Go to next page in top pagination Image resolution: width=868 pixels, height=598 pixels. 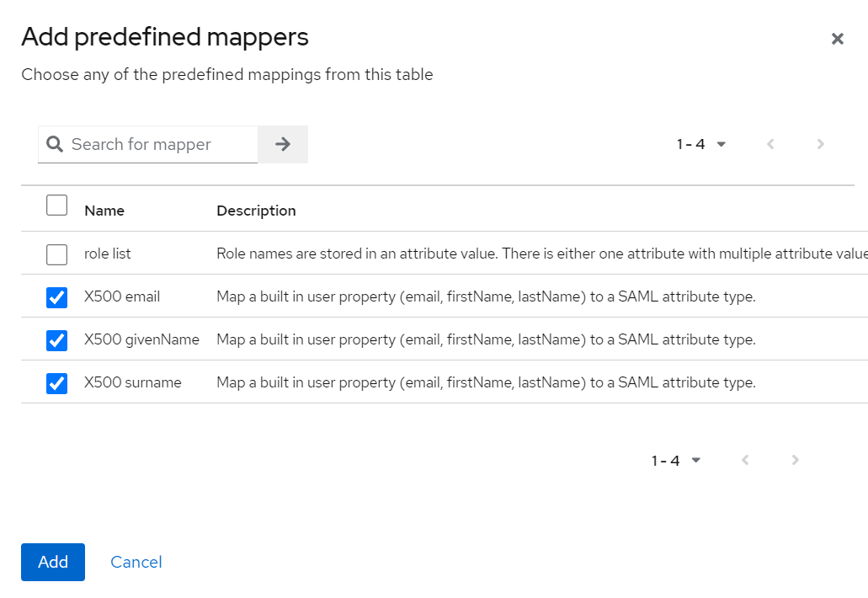tap(821, 144)
